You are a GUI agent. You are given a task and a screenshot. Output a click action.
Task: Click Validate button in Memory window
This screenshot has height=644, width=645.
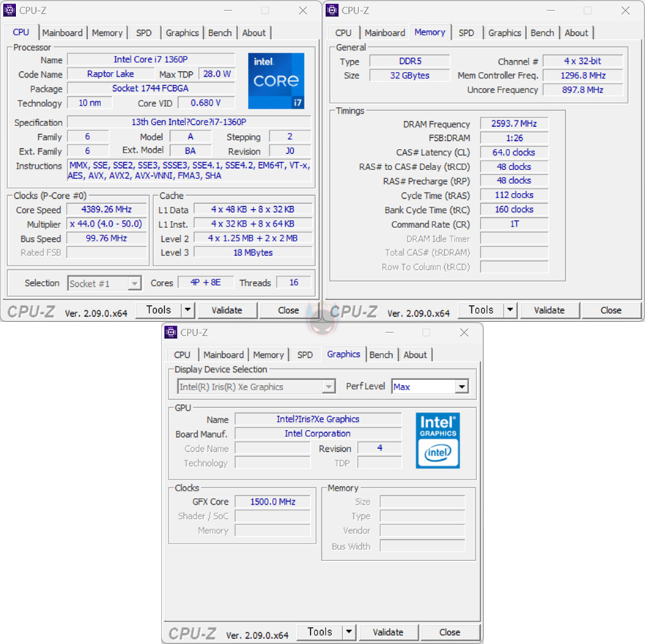coord(550,310)
